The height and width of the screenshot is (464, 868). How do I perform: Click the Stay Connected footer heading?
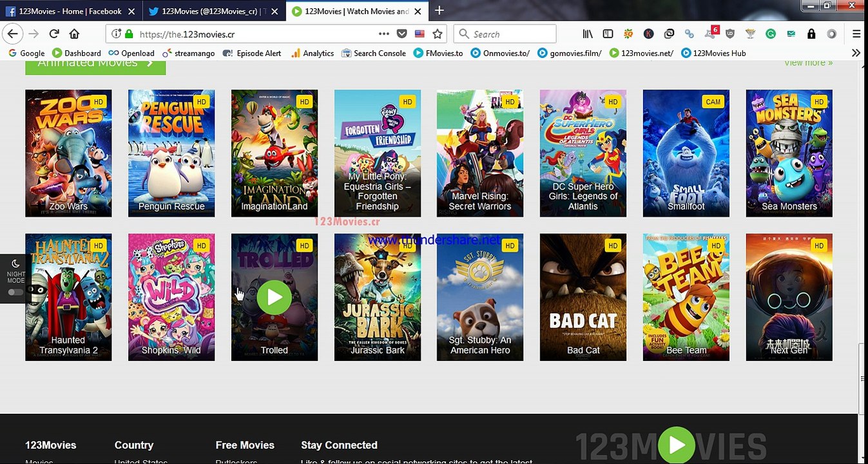pyautogui.click(x=339, y=445)
